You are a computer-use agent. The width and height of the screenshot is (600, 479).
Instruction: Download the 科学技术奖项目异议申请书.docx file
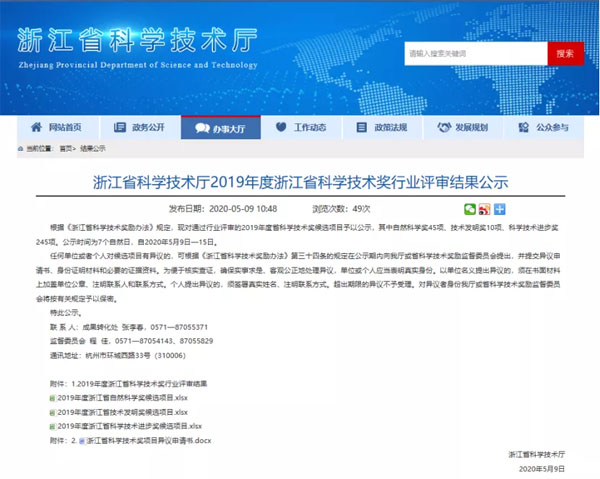(x=149, y=439)
